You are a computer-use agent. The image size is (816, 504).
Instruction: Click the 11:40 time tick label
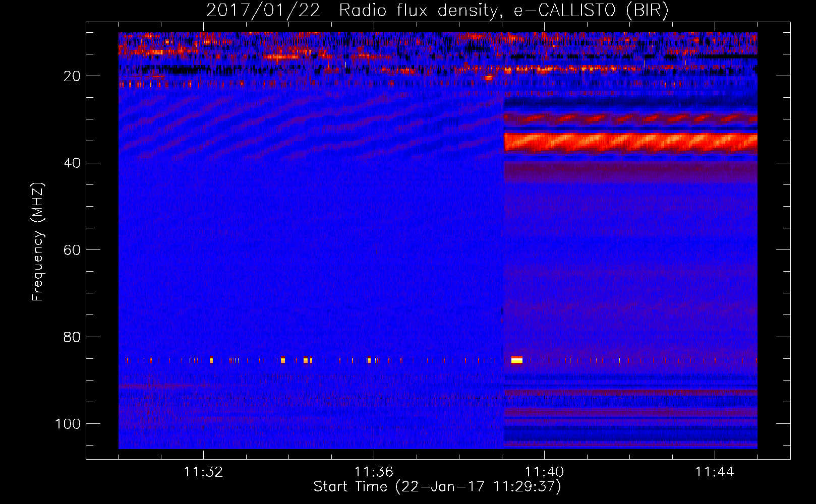click(x=544, y=472)
